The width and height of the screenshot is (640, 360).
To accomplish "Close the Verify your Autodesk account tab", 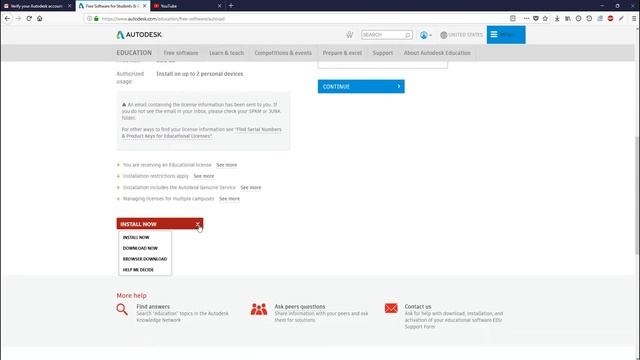I will (x=69, y=6).
